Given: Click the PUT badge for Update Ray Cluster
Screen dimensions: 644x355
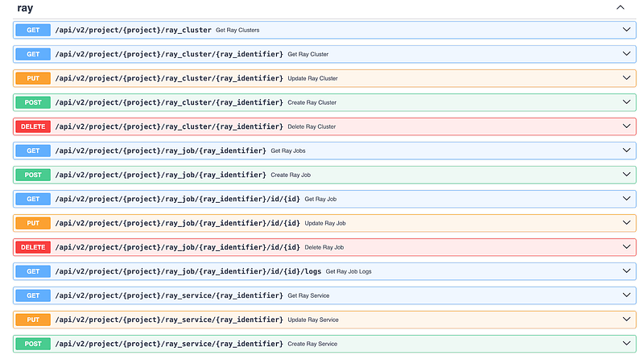Looking at the screenshot, I should pos(33,78).
